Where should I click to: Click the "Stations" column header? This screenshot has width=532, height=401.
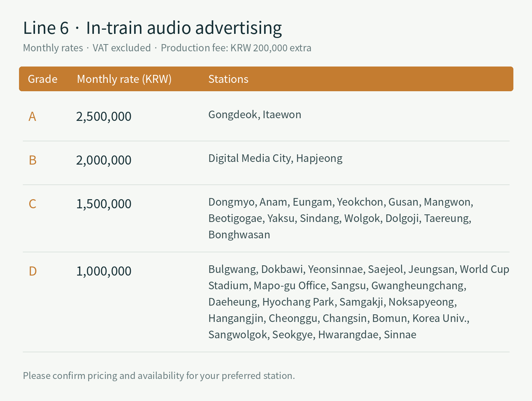point(228,79)
